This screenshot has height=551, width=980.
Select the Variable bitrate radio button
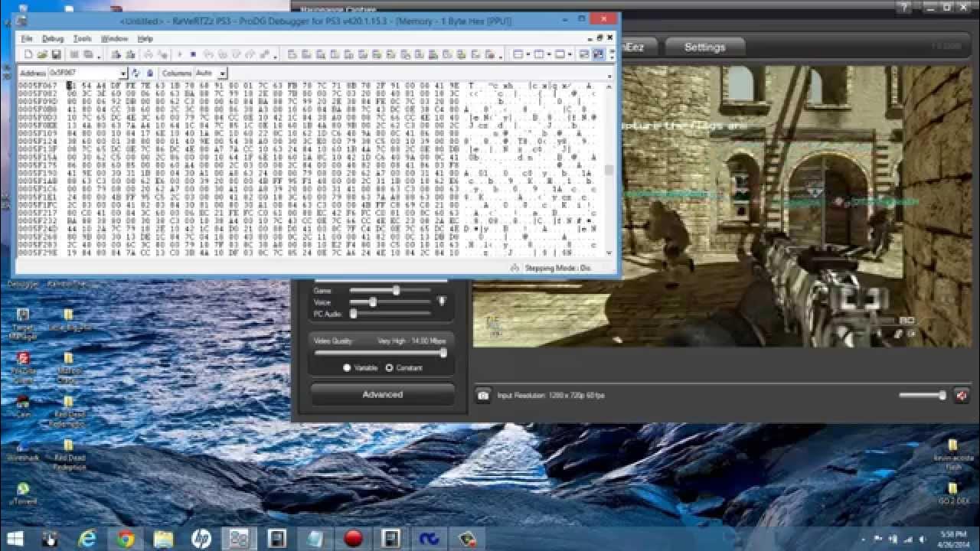point(346,368)
